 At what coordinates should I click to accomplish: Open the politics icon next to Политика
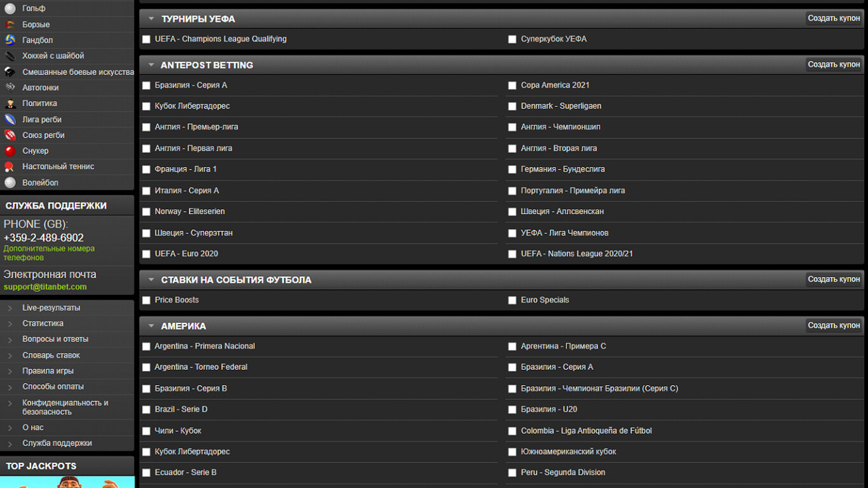tap(10, 104)
